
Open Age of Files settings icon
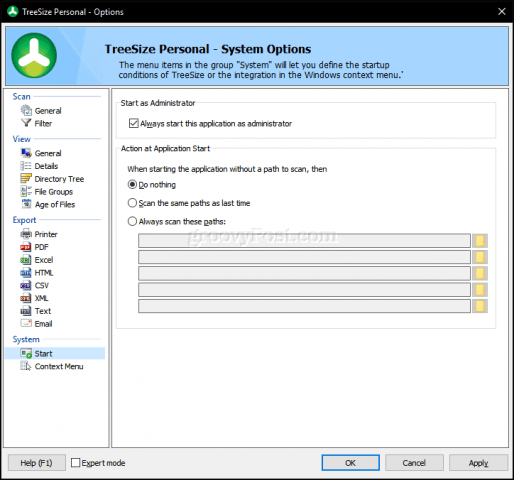click(x=26, y=204)
